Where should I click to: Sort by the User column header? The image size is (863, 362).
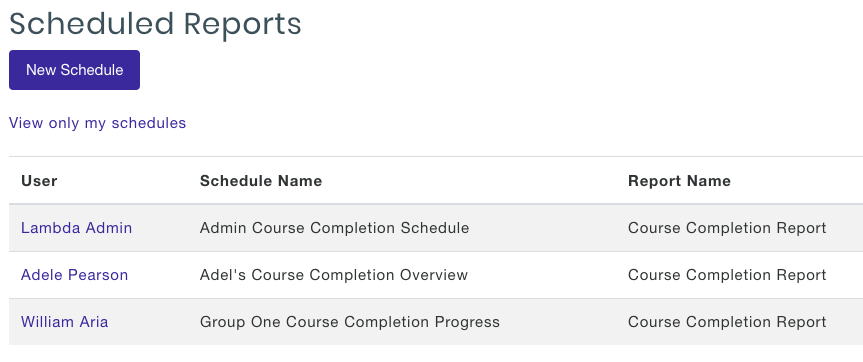pyautogui.click(x=39, y=180)
